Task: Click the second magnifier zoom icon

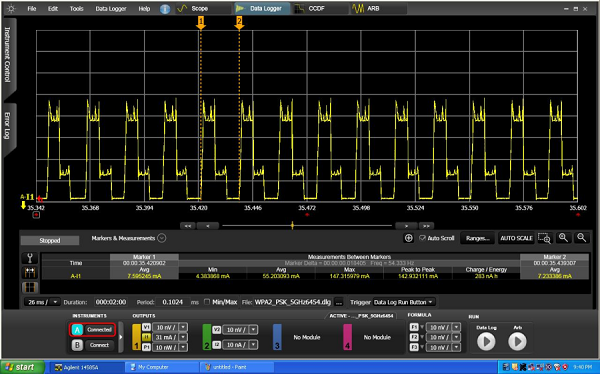Action: coord(582,238)
